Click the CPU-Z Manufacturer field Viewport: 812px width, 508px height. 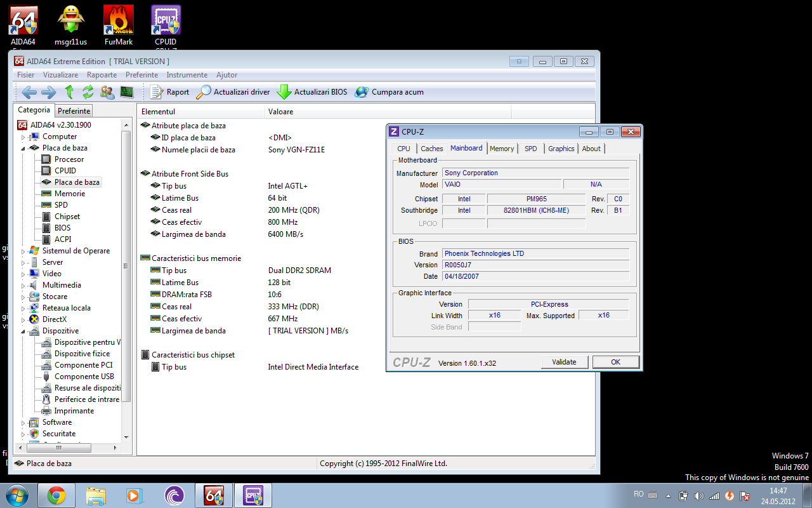[536, 173]
